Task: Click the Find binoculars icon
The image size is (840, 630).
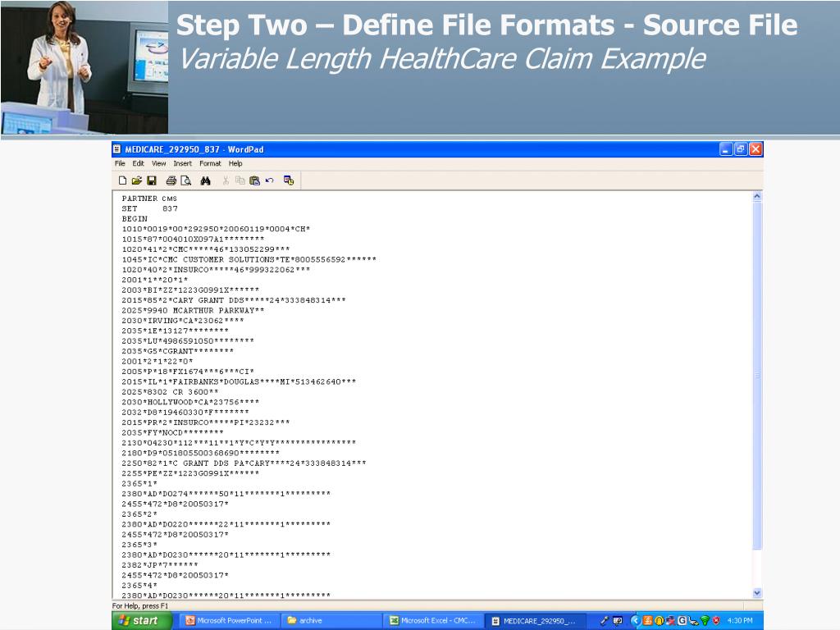Action: click(x=205, y=180)
